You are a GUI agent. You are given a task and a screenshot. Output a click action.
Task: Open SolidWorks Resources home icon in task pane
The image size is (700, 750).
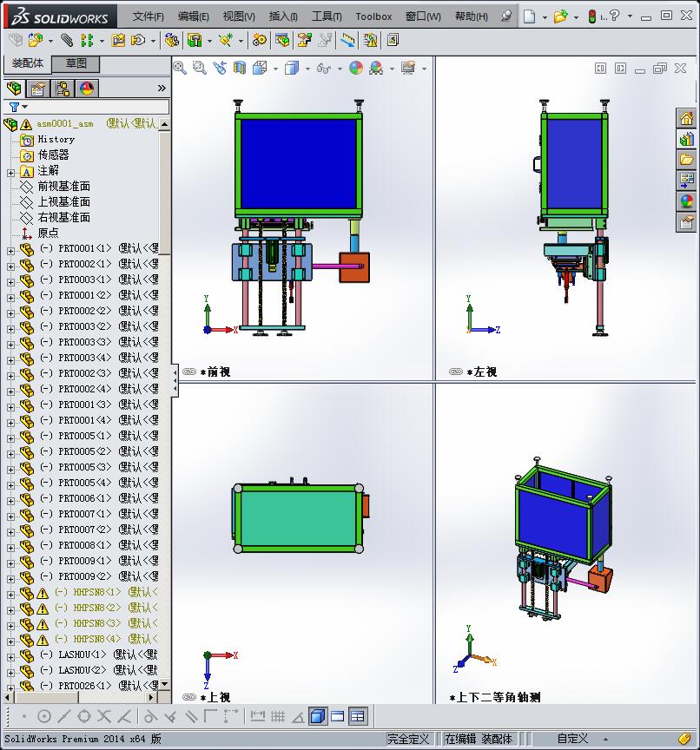686,118
